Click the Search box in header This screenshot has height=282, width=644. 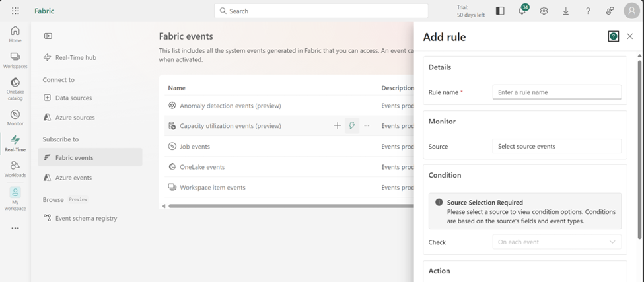coord(321,11)
